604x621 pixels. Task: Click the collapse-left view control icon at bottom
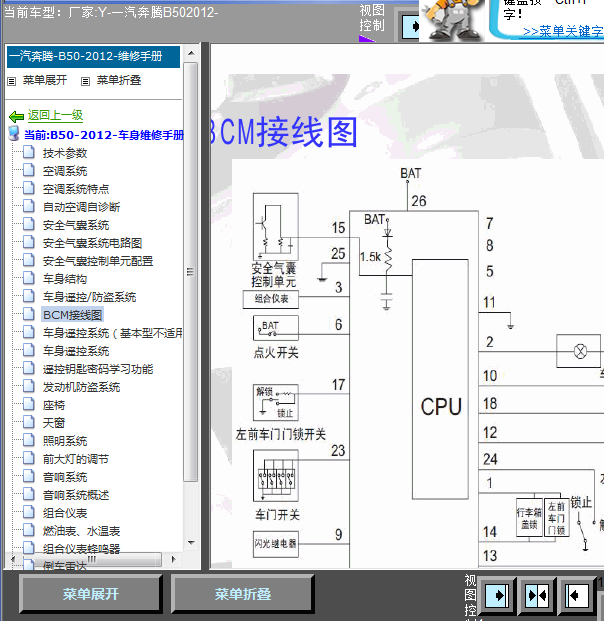[577, 595]
